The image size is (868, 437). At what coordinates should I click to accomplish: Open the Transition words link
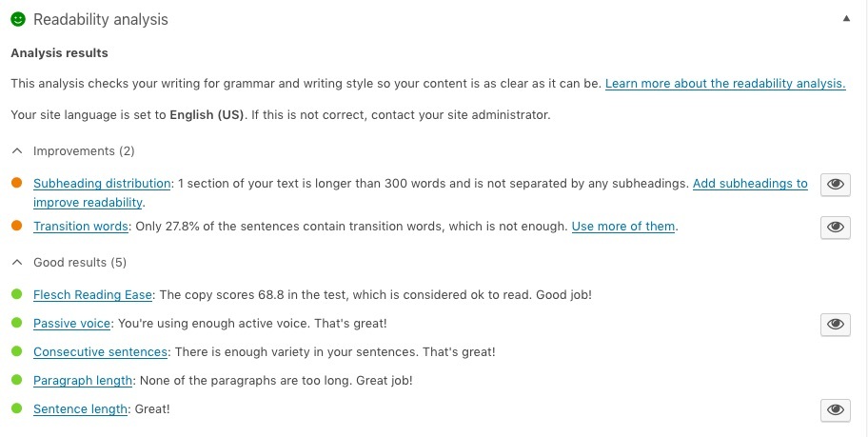tap(80, 226)
